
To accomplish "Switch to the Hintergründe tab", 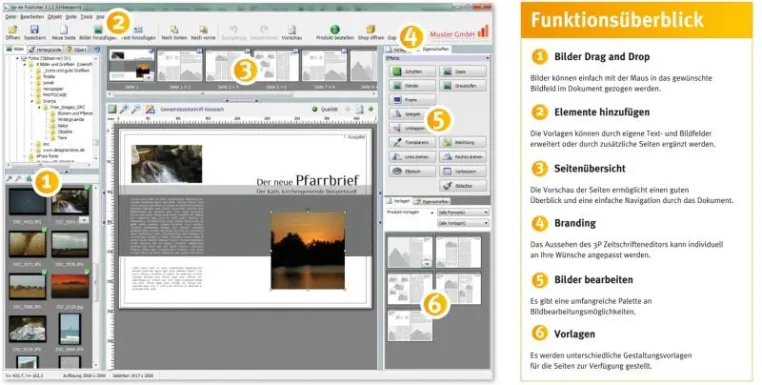I will click(45, 50).
